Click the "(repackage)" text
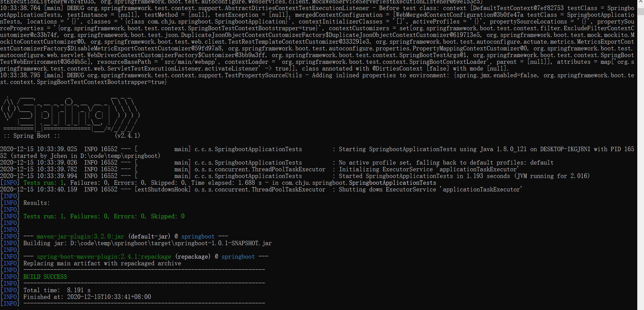 click(193, 257)
